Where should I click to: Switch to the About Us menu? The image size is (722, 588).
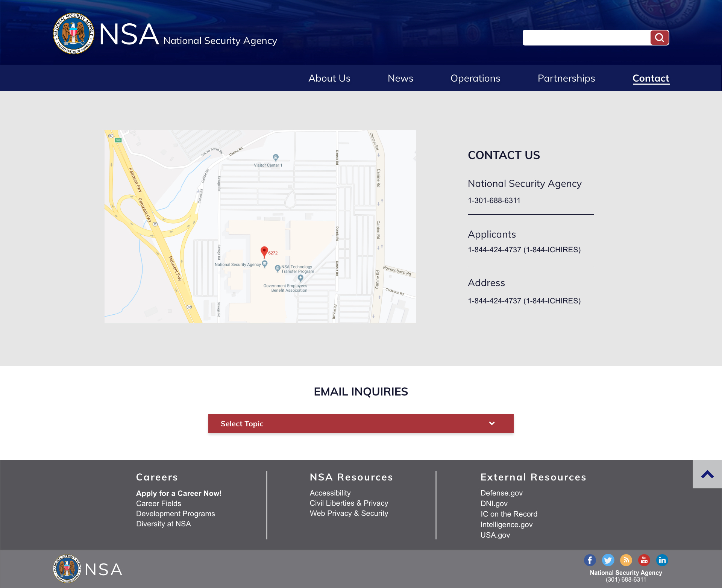click(x=329, y=78)
